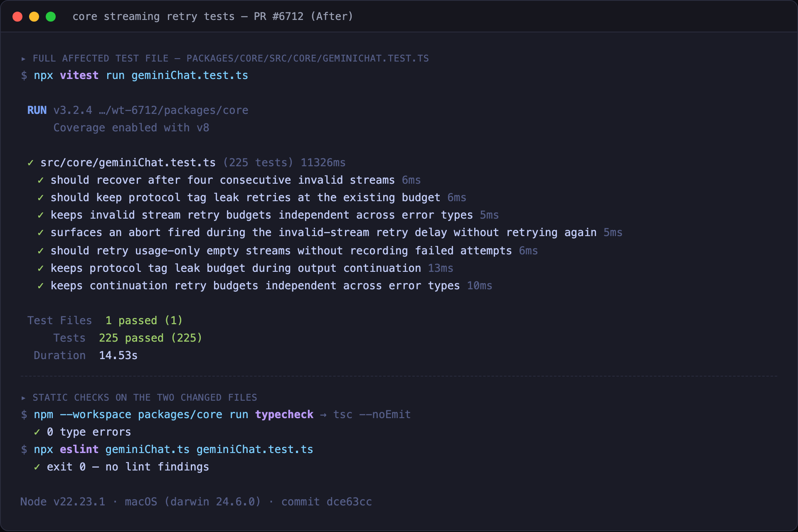Click checkmark for usage-only empty streams test
The height and width of the screenshot is (532, 798).
pos(41,251)
